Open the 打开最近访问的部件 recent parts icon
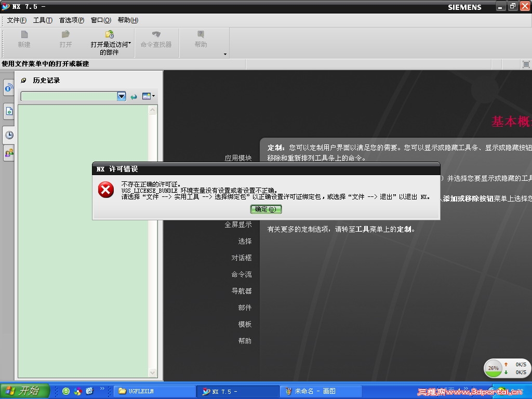Viewport: 532px width, 399px height. 109,35
